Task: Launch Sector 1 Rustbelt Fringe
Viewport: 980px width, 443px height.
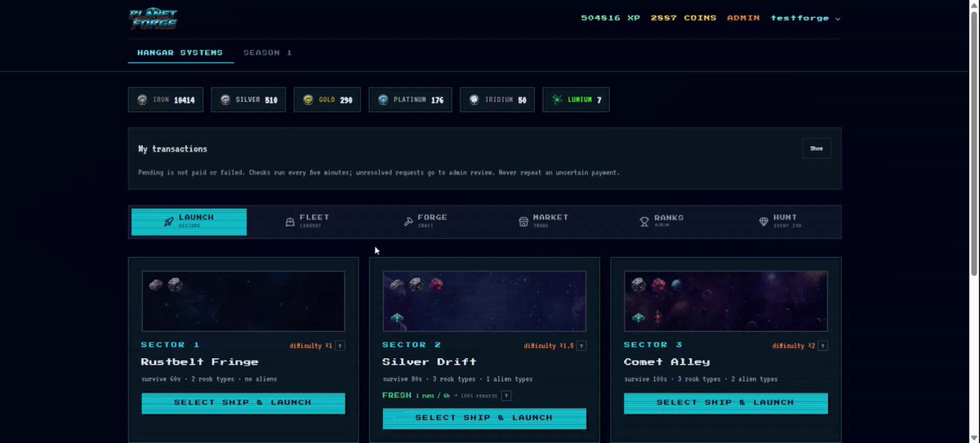Action: tap(243, 403)
